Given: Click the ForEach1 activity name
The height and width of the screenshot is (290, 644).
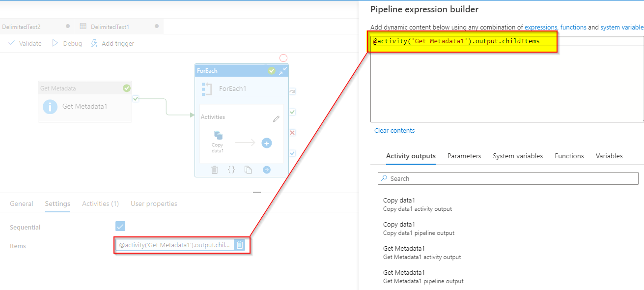Looking at the screenshot, I should click(x=233, y=89).
